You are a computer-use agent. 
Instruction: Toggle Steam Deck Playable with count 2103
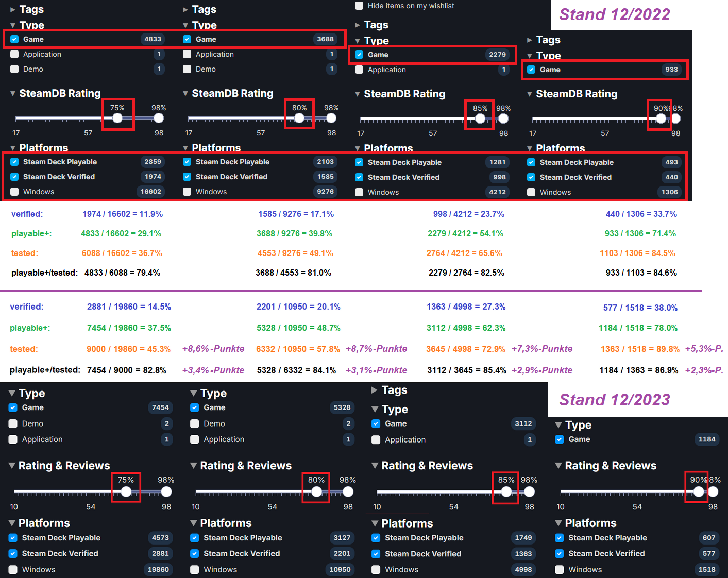click(187, 162)
